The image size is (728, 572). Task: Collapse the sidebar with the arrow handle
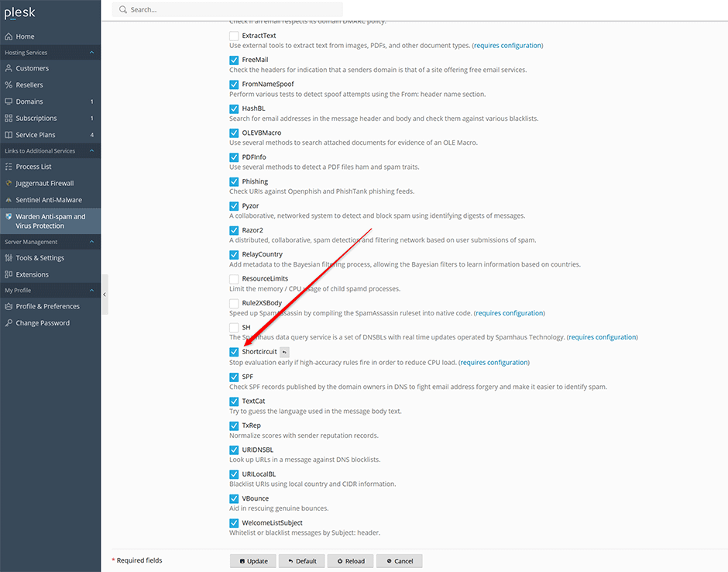pyautogui.click(x=105, y=295)
